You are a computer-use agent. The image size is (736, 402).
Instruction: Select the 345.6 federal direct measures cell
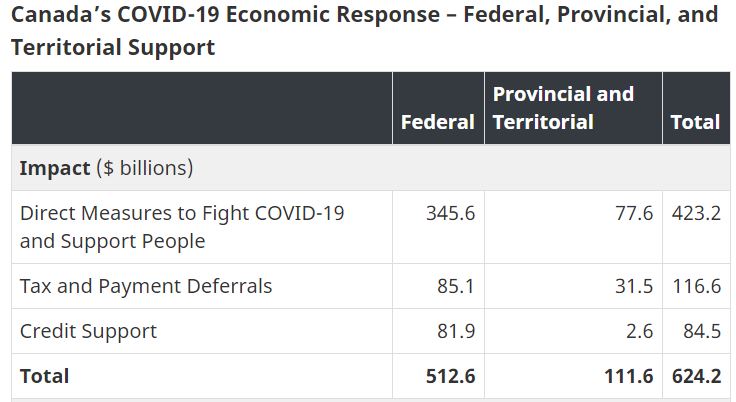448,213
